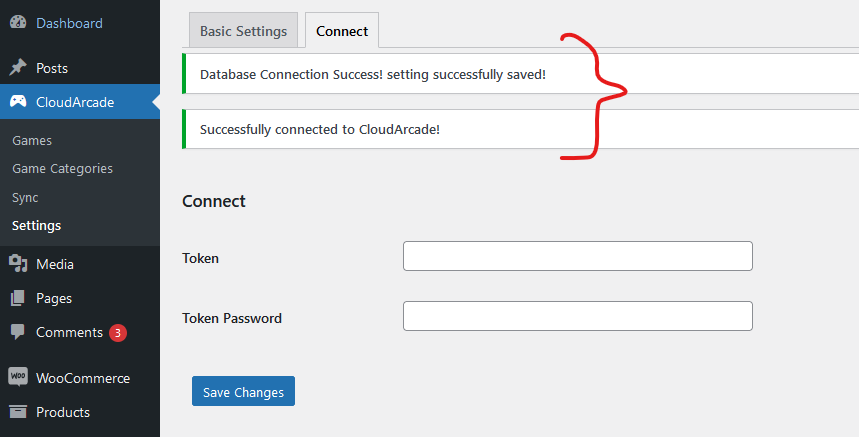The image size is (859, 437).
Task: Open the Dashboard menu link
Action: (69, 23)
